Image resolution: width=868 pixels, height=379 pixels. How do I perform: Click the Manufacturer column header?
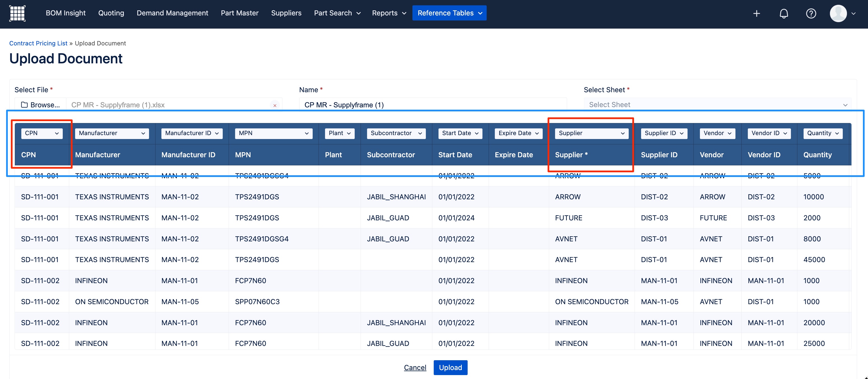tap(112, 155)
